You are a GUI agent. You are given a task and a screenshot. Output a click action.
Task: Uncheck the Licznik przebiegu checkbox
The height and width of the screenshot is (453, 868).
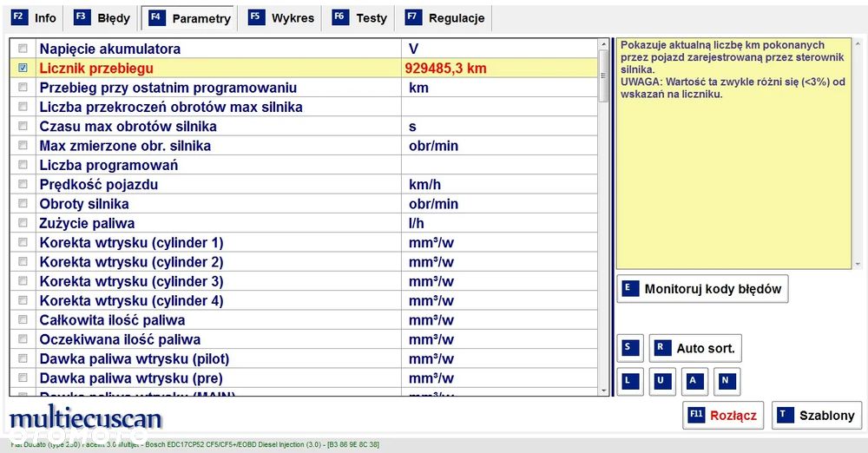[23, 68]
